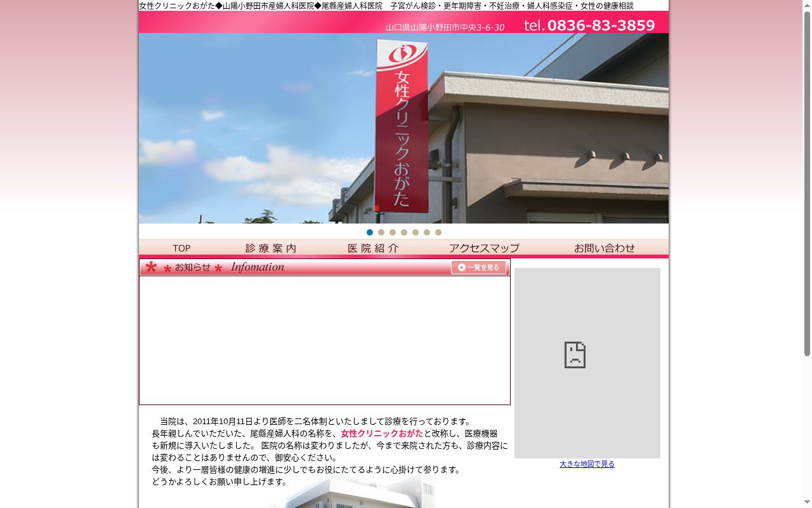Click the phone number tel.0836-83-3859
The width and height of the screenshot is (812, 508).
[x=589, y=25]
